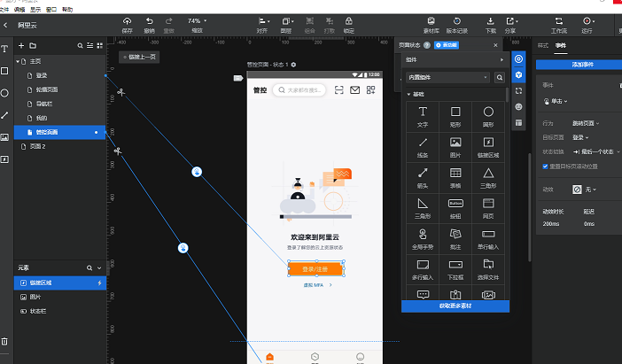Click the 锁定 lock icon
This screenshot has height=364, width=622.
click(349, 21)
